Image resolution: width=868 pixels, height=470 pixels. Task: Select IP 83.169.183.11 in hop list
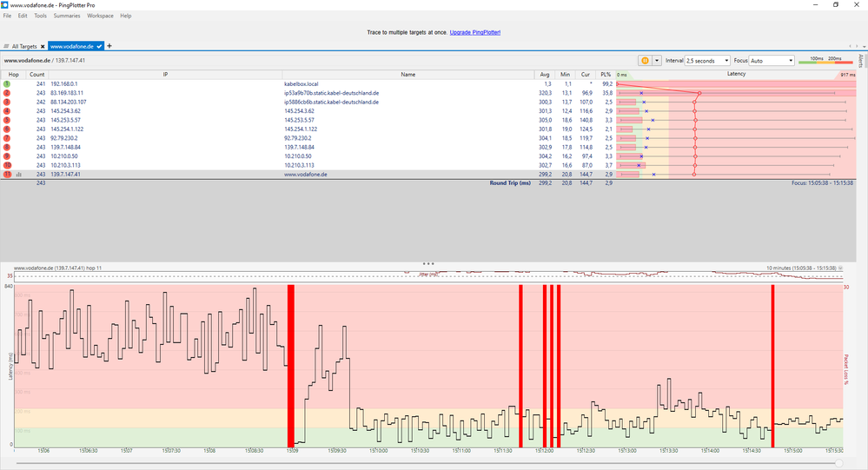67,93
